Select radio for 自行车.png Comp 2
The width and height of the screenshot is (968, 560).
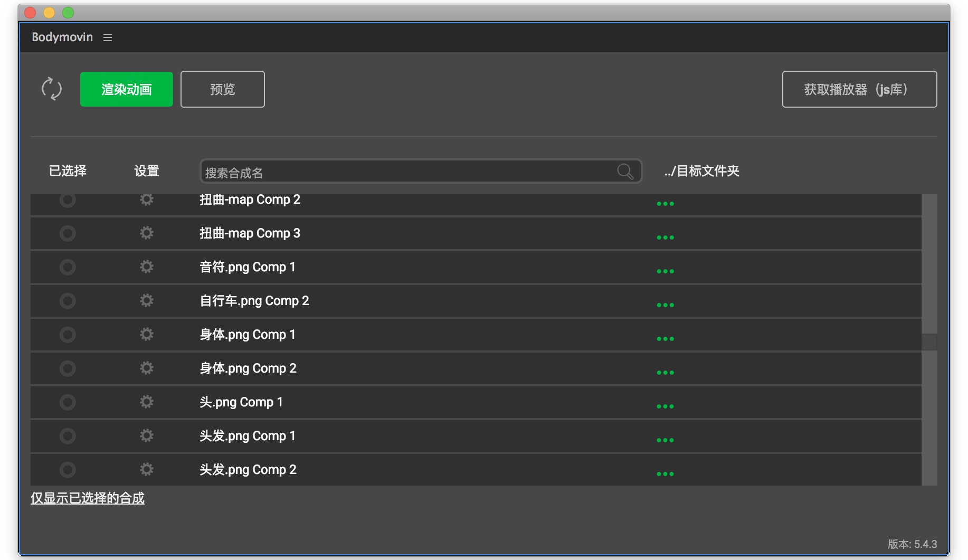pyautogui.click(x=68, y=301)
